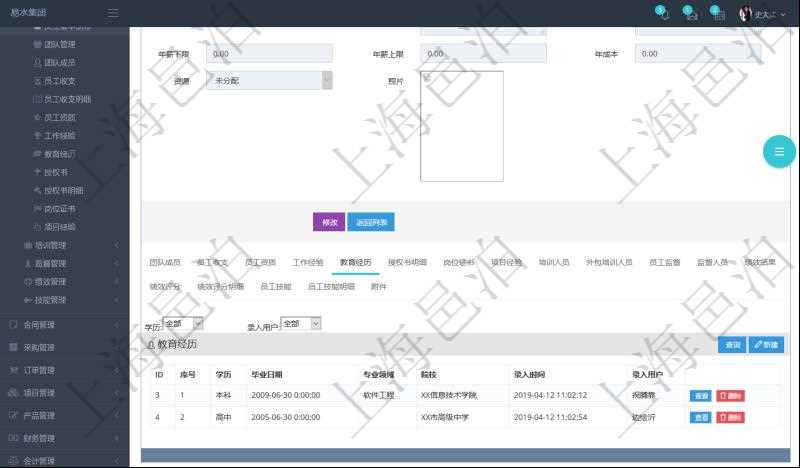The width and height of the screenshot is (800, 468).
Task: Switch to the 员工监督 tab
Action: click(x=664, y=262)
